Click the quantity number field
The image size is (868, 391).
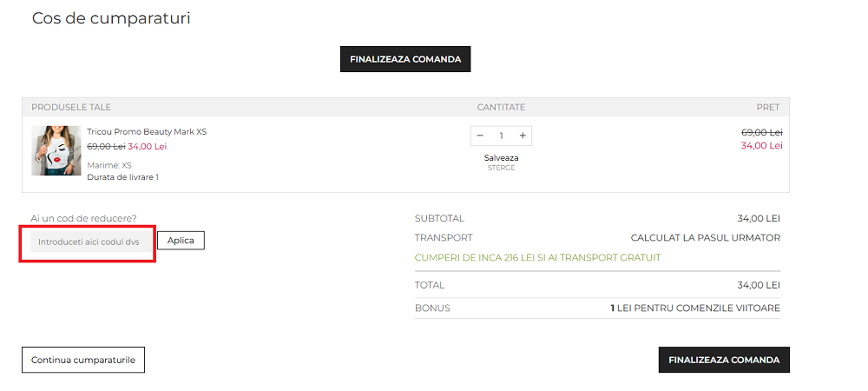tap(501, 136)
